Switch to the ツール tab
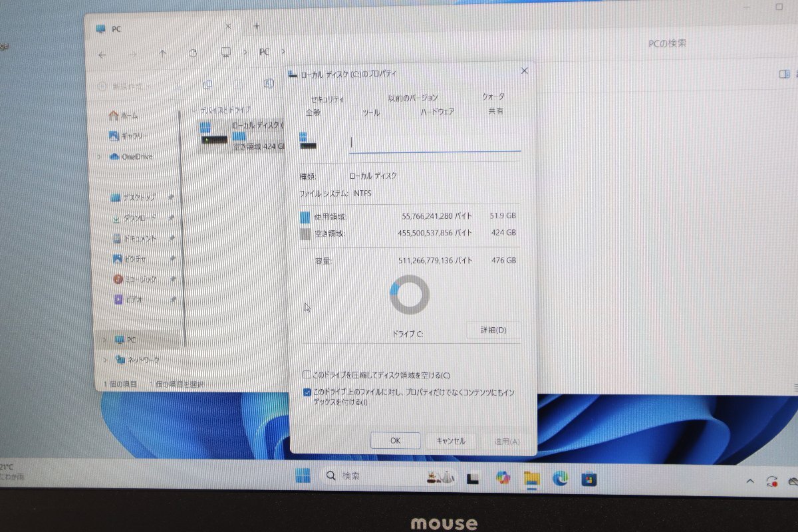 pyautogui.click(x=370, y=113)
